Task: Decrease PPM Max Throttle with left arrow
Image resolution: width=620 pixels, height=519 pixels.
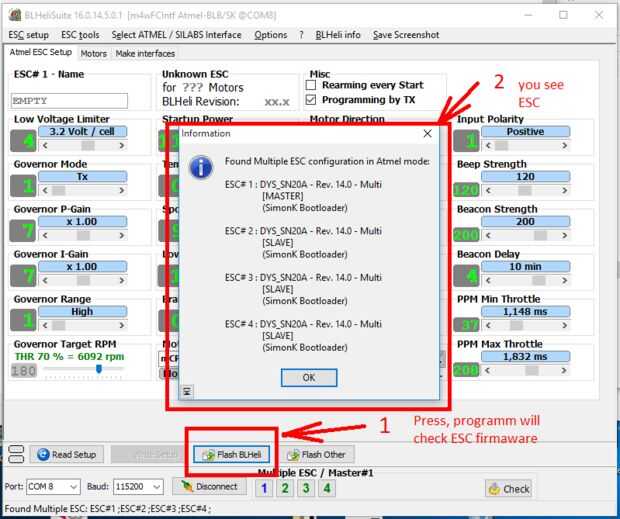Action: tap(488, 371)
